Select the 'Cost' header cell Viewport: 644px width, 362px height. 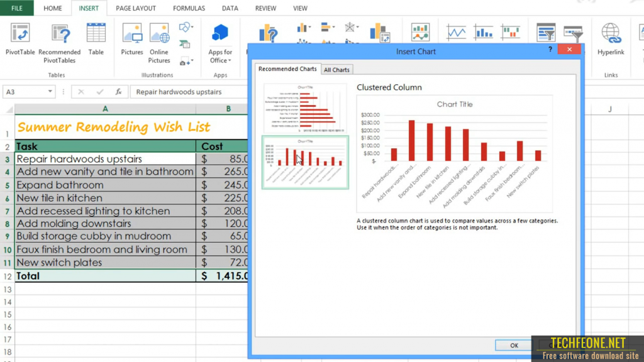(222, 146)
